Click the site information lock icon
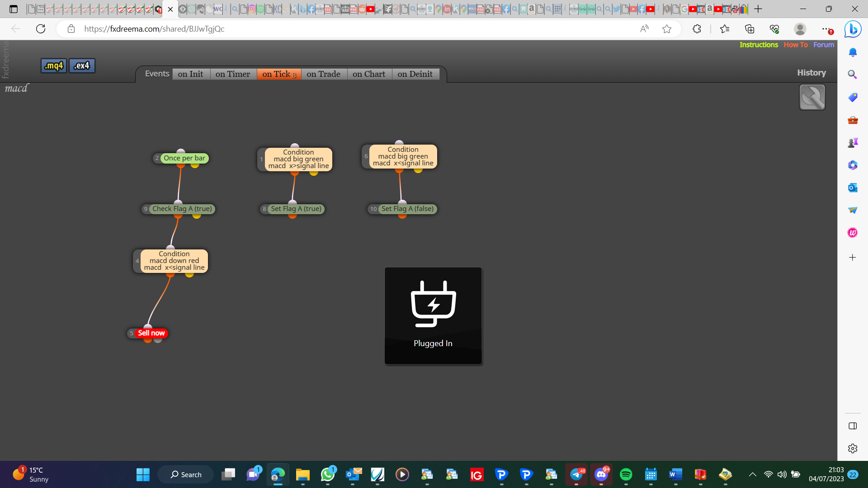 pos(71,29)
